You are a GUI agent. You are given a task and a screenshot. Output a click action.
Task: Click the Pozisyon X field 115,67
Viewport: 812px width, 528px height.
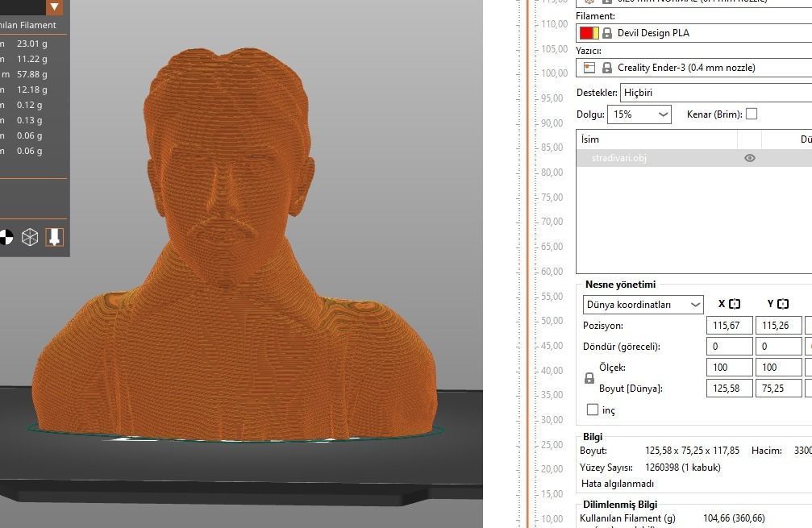pos(729,326)
